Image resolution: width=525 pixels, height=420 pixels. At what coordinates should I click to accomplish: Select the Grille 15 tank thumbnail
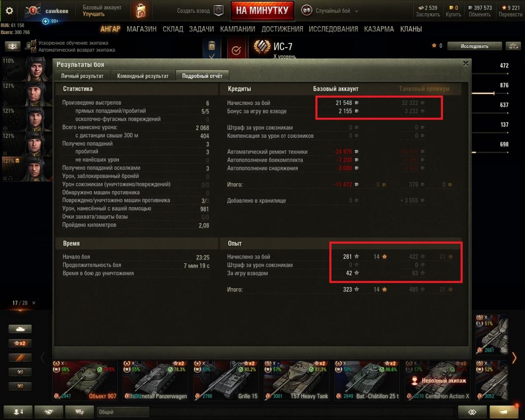(x=228, y=380)
